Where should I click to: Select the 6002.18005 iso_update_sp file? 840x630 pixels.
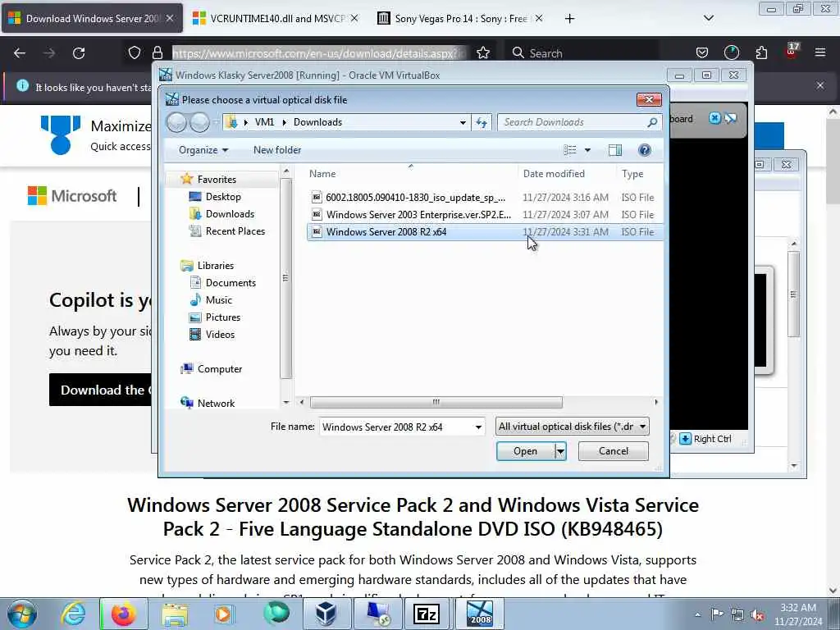point(485,197)
